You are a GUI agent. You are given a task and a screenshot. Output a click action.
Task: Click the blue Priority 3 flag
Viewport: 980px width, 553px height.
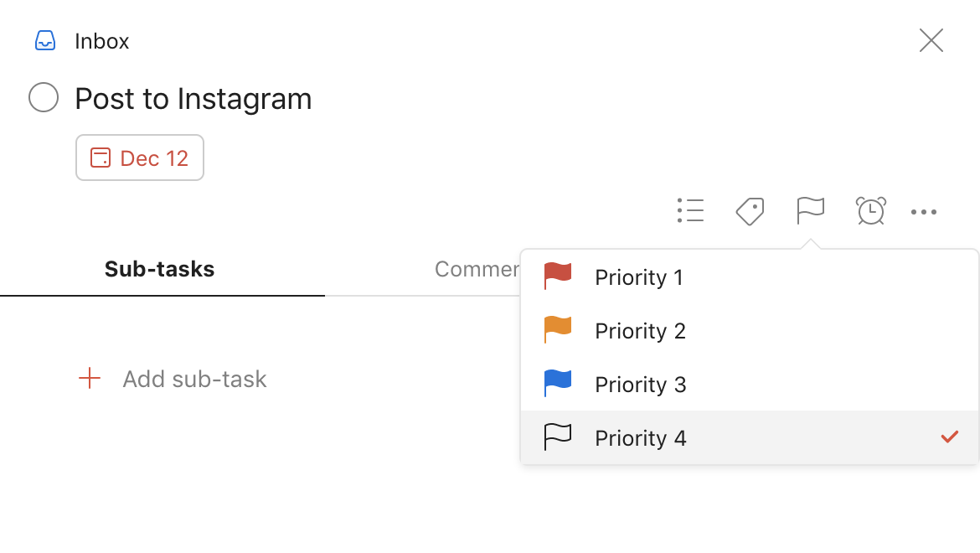pyautogui.click(x=558, y=384)
